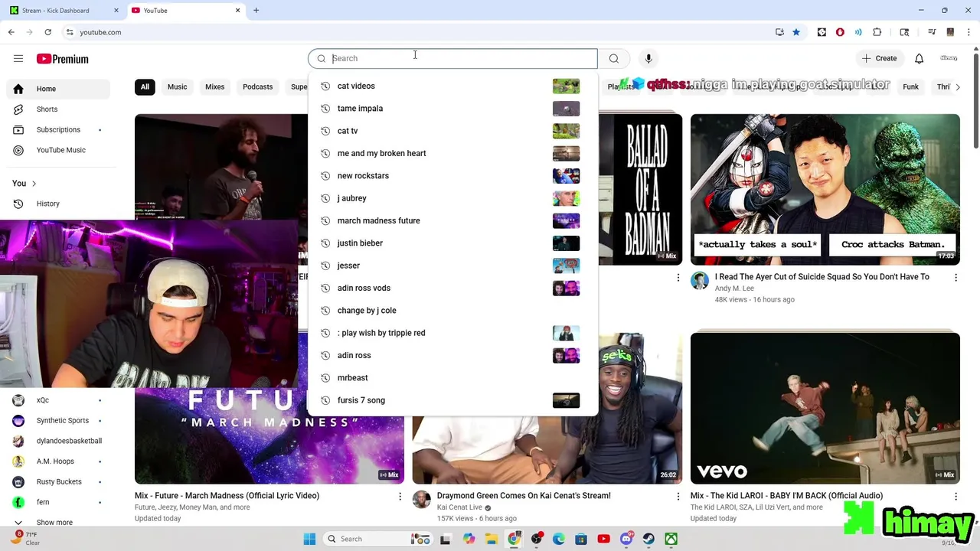Open YouTube Music in sidebar

tap(58, 150)
